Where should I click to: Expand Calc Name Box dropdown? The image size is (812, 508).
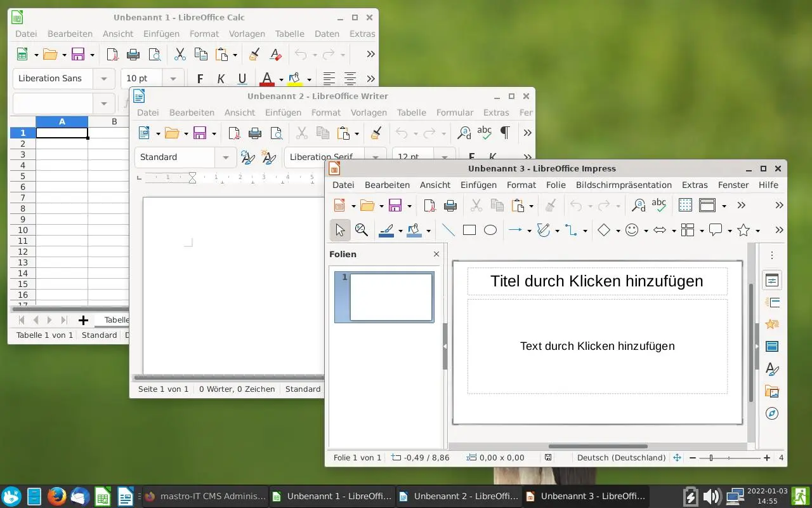point(104,103)
